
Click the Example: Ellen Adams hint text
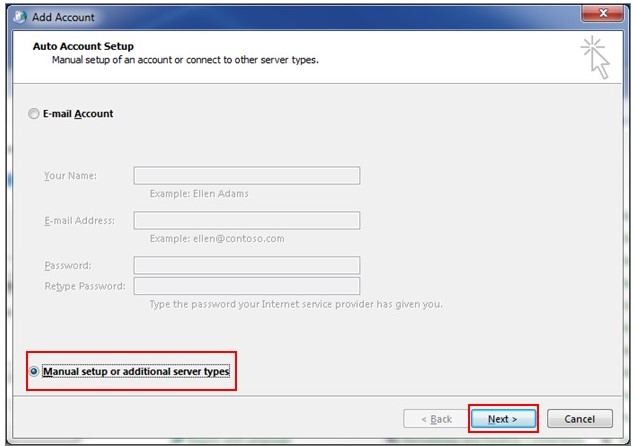199,194
